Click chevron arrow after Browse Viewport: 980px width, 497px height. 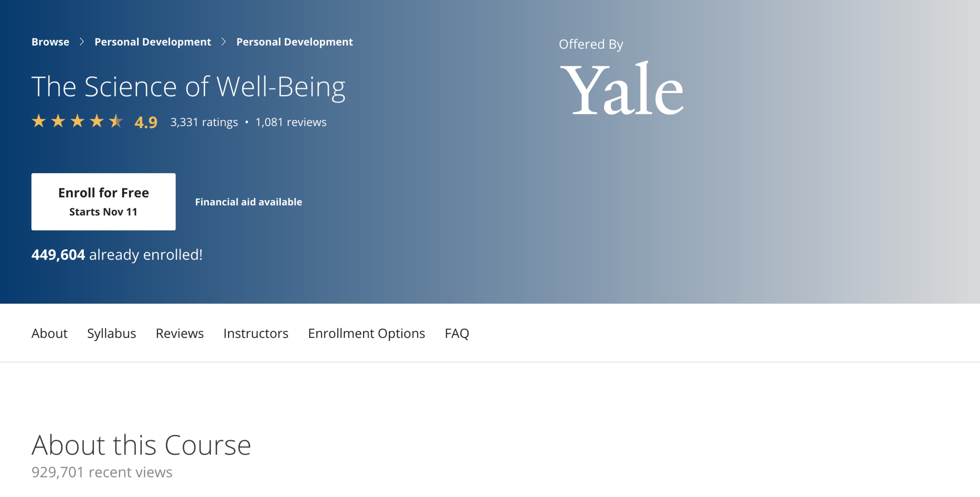(x=81, y=42)
